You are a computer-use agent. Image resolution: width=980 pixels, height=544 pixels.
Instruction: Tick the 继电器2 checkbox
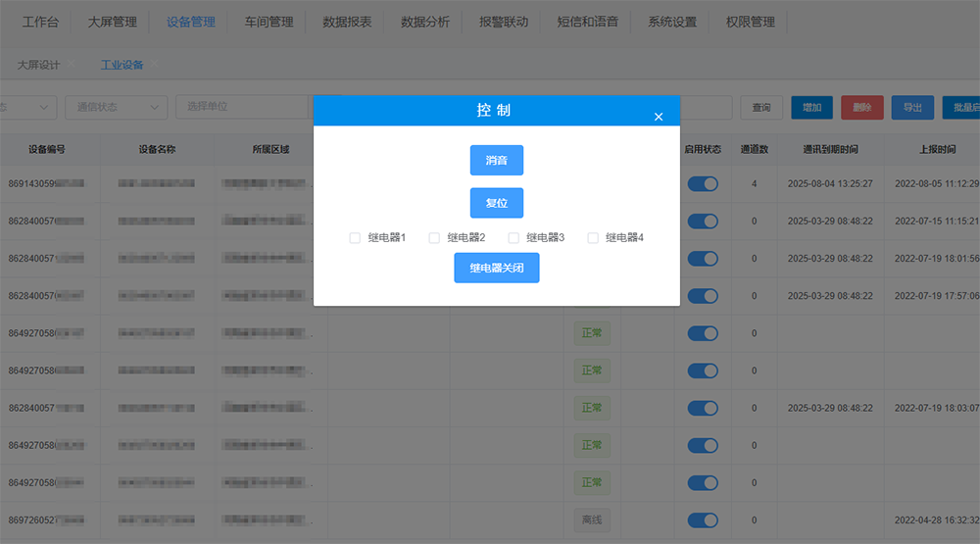(x=434, y=238)
